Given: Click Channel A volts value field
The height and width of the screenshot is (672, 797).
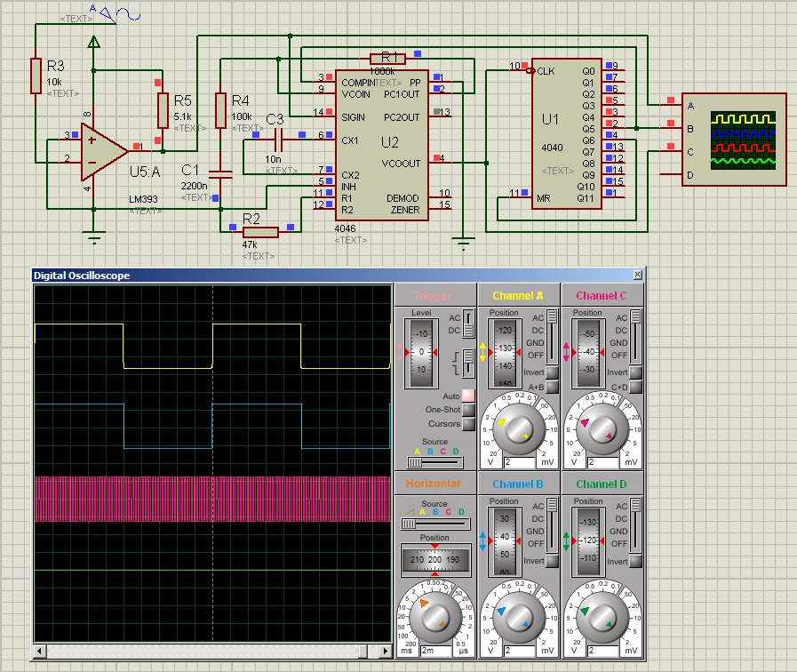Looking at the screenshot, I should click(x=519, y=462).
